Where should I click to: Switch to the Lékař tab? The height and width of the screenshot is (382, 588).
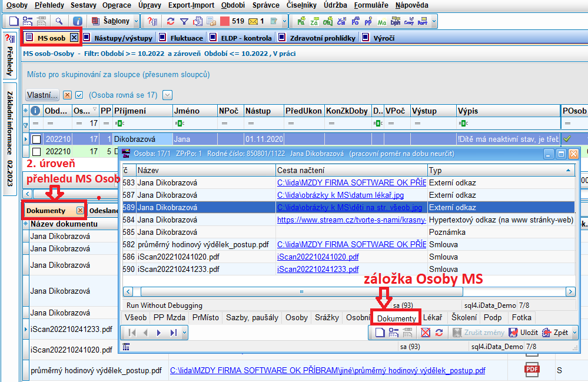[x=433, y=317]
